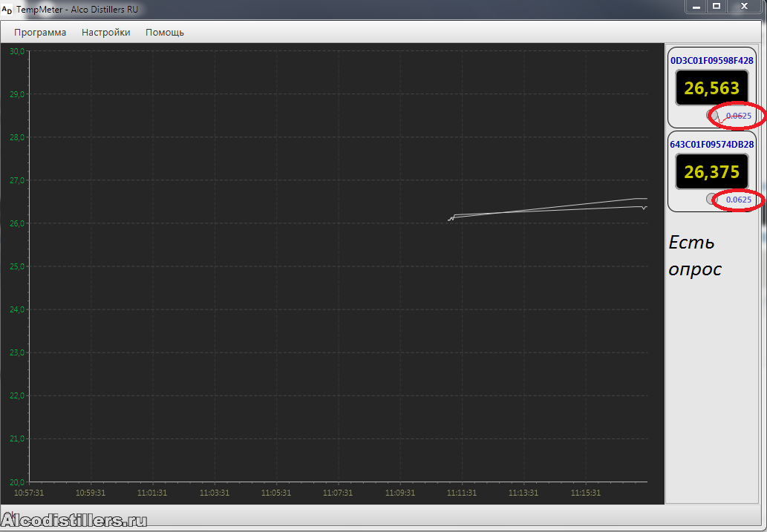Close the TempMeter window

(742, 6)
